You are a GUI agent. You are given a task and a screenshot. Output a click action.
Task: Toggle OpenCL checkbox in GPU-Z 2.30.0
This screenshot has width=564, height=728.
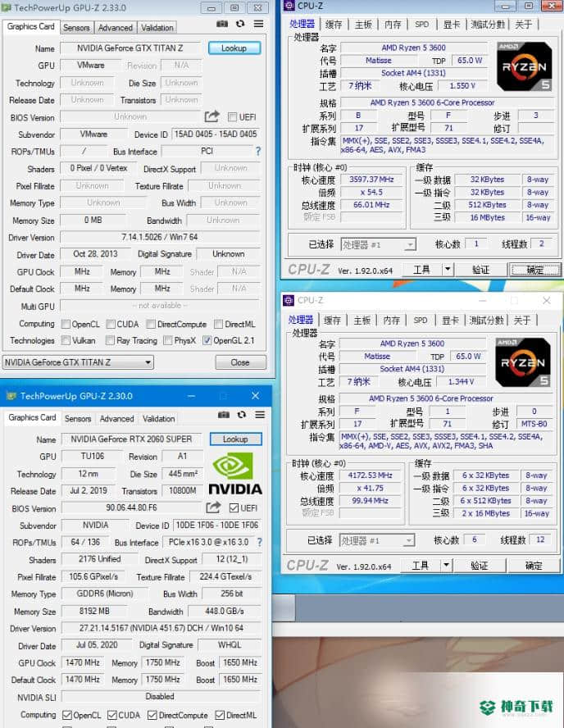tap(67, 715)
